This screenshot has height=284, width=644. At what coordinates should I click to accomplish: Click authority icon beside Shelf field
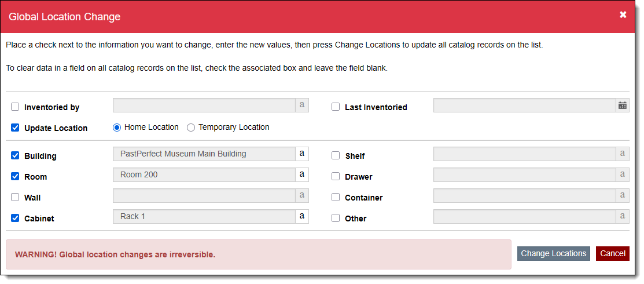point(623,154)
